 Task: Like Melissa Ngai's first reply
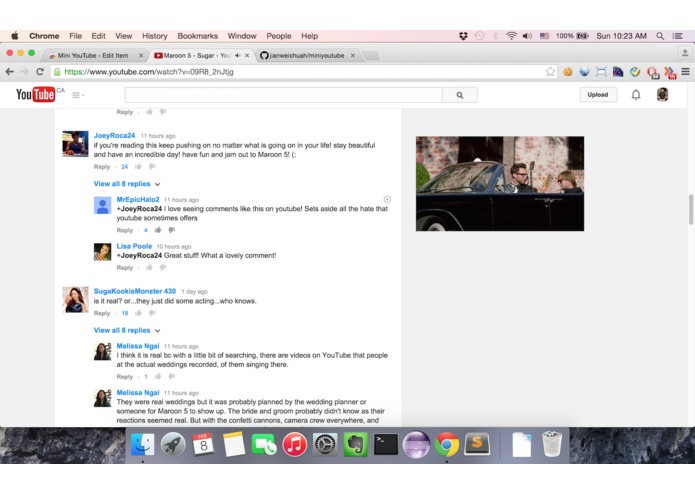pos(158,377)
